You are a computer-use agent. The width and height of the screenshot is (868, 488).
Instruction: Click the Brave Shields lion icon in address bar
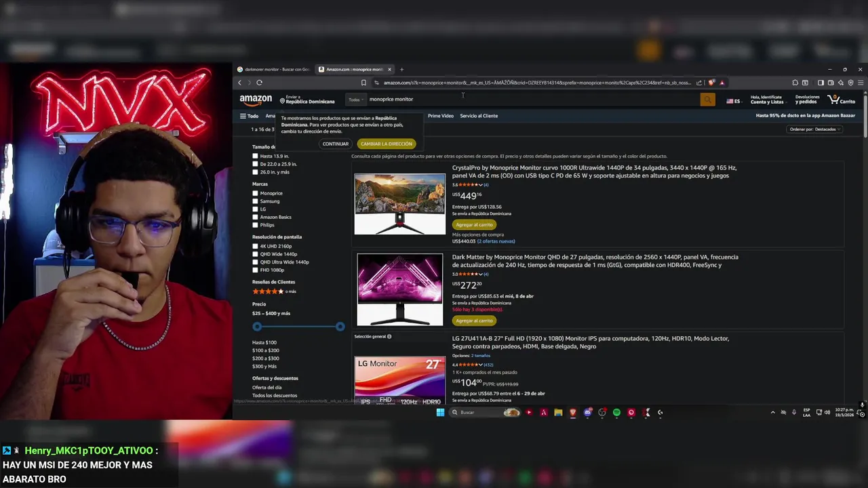click(711, 83)
